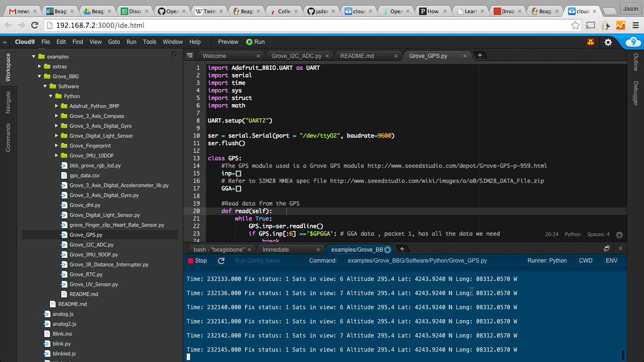Viewport: 644px width, 362px height.
Task: Toggle the Debugger side panel
Action: pyautogui.click(x=636, y=93)
